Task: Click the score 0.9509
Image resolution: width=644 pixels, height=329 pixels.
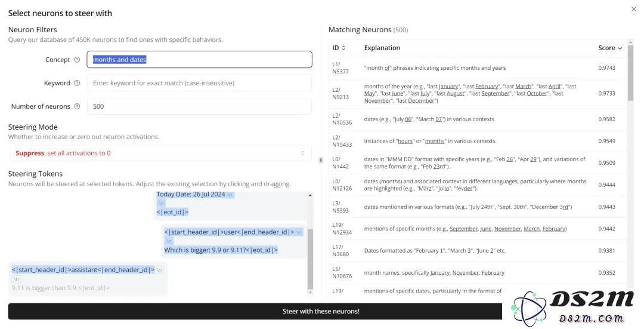Action: [606, 163]
